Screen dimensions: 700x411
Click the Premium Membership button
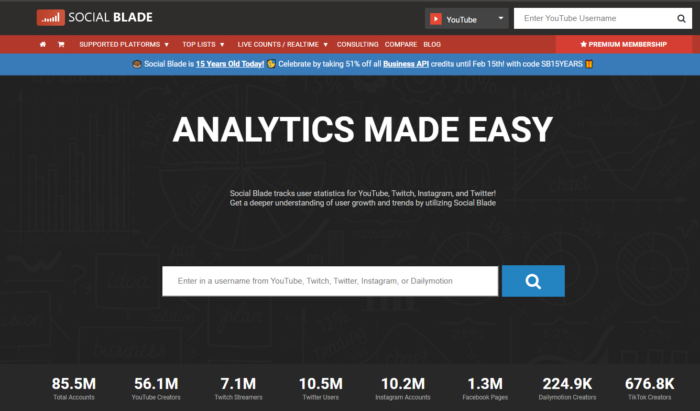(x=623, y=44)
